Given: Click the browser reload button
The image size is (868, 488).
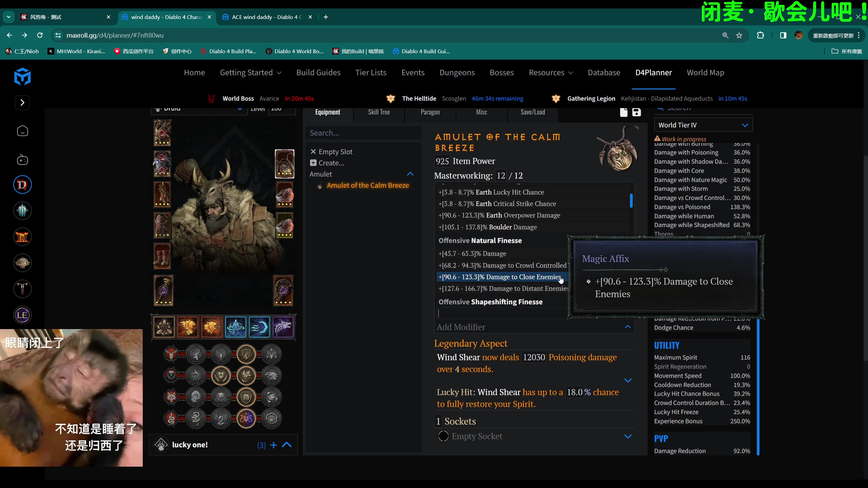Looking at the screenshot, I should (x=40, y=35).
